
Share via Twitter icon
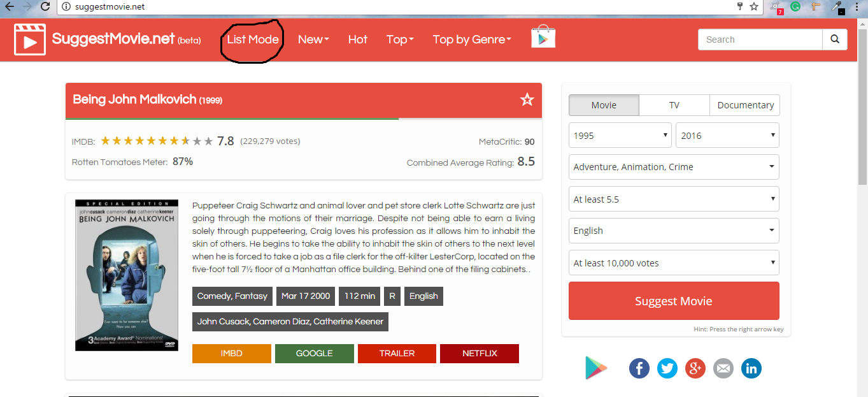tap(667, 368)
